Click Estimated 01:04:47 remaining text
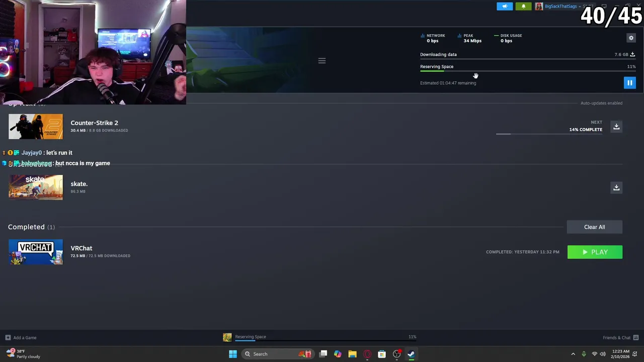The height and width of the screenshot is (362, 644). coord(448,83)
